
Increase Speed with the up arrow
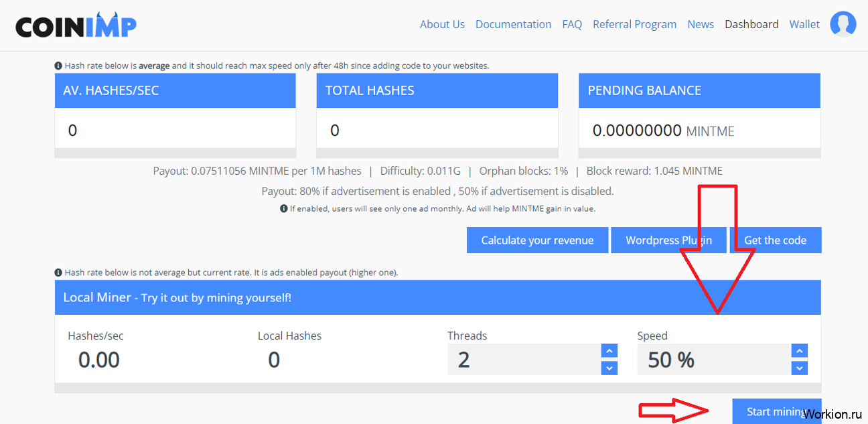click(800, 350)
